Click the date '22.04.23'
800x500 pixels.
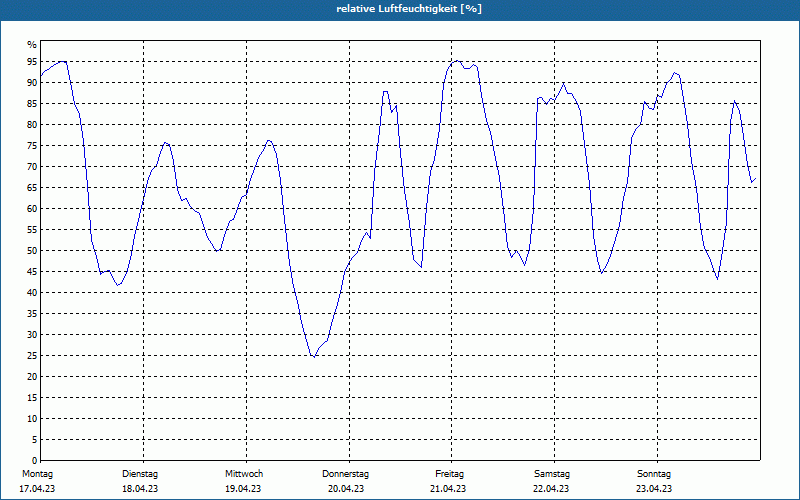coord(551,489)
